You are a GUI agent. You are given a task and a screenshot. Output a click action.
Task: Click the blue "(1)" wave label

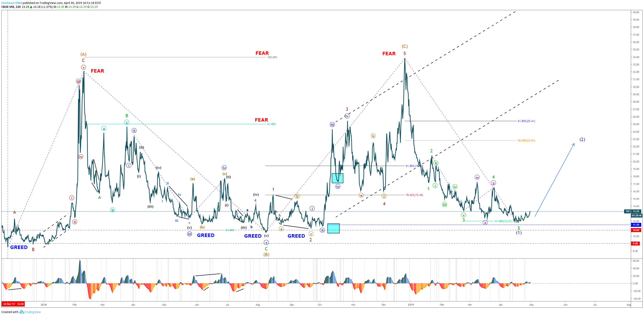tap(519, 233)
